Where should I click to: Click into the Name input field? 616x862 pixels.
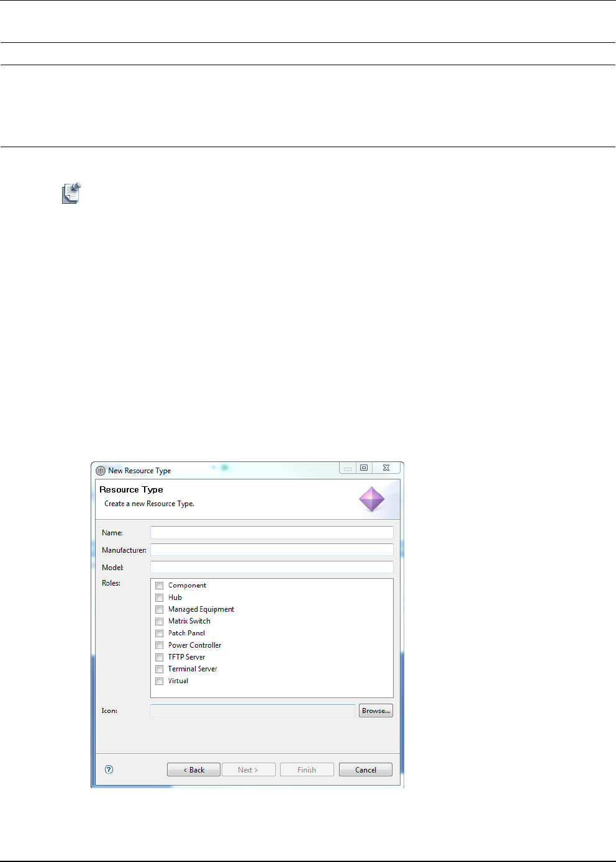coord(272,532)
